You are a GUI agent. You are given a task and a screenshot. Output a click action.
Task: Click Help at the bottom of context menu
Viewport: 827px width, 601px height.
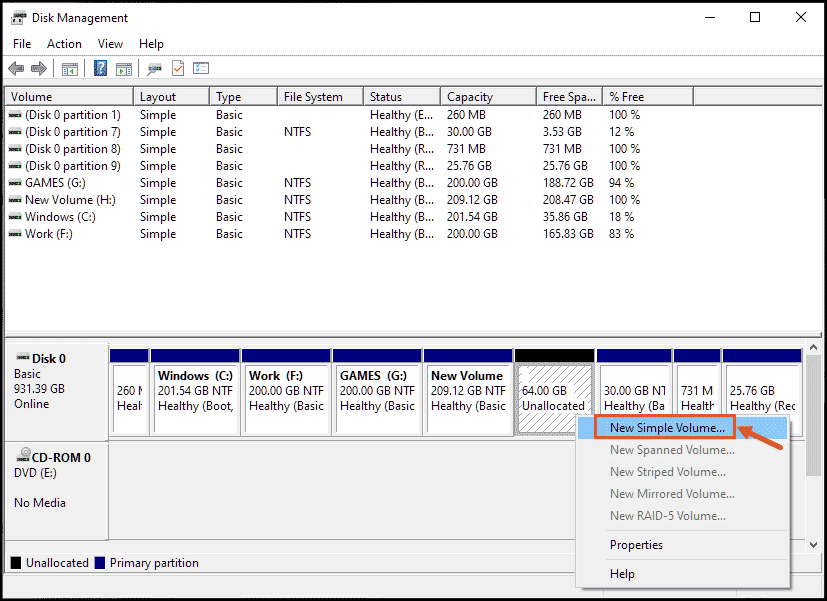(622, 574)
